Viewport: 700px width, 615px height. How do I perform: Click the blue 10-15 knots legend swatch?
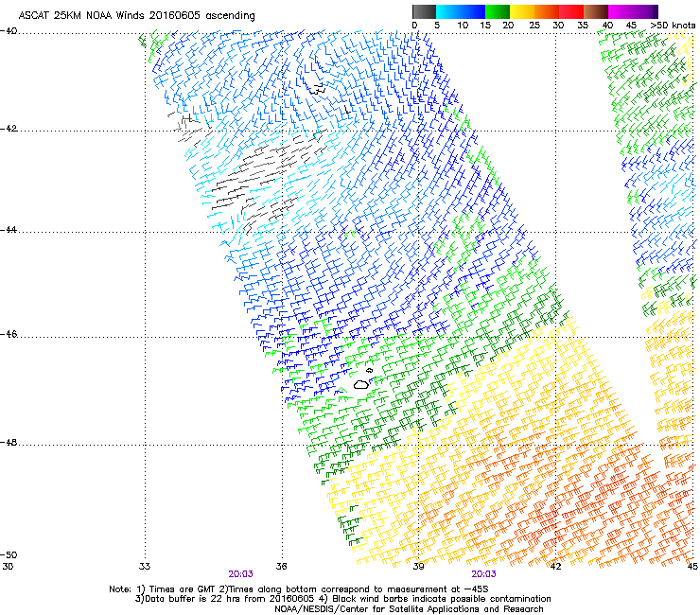tap(473, 11)
